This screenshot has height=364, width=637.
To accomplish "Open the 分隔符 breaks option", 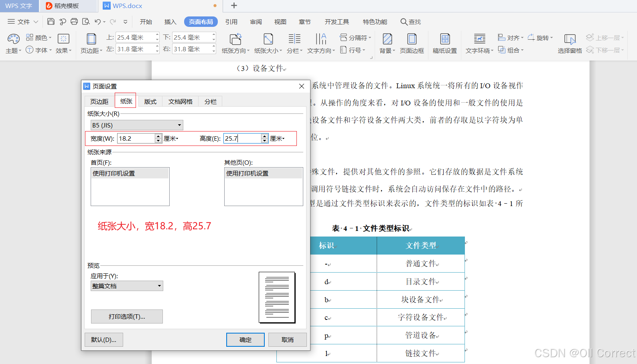I will pos(355,38).
